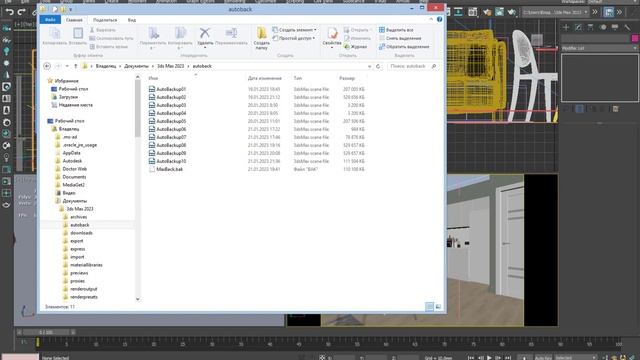Open the Easy access dropdown
This screenshot has width=640, height=360.
293,38
